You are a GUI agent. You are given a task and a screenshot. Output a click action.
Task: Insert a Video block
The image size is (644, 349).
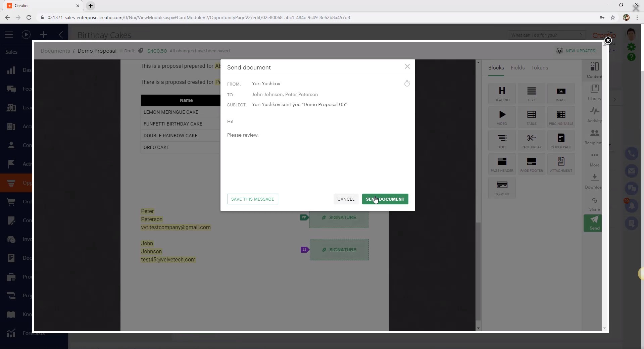tap(502, 117)
